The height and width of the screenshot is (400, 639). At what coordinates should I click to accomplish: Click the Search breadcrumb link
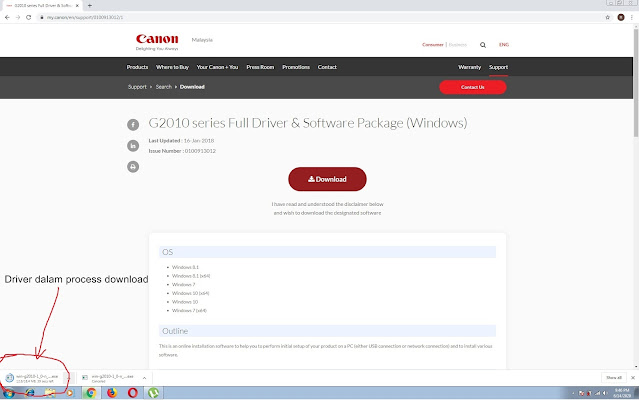point(163,87)
